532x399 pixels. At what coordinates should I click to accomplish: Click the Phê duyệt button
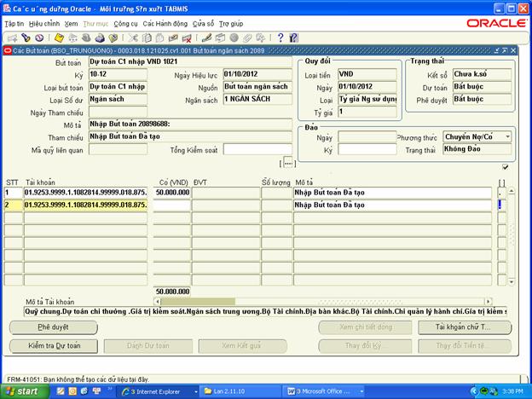[53, 327]
